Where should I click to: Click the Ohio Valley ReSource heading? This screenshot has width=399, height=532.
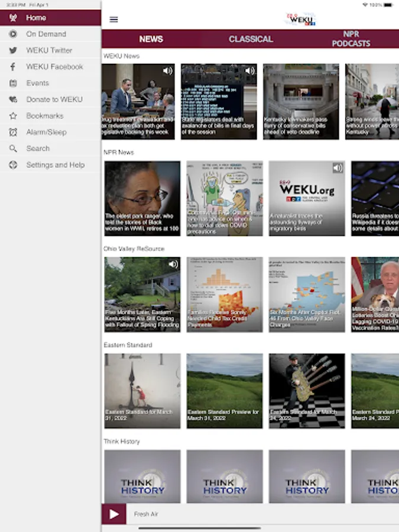[134, 249]
